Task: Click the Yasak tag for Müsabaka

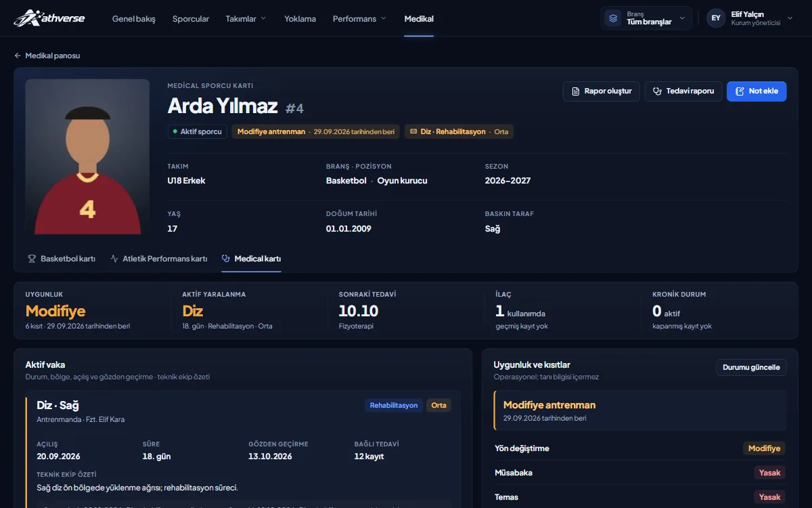Action: click(x=770, y=473)
